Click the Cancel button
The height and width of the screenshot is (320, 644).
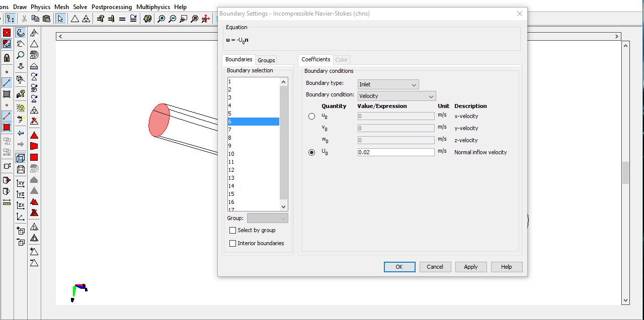coord(435,267)
